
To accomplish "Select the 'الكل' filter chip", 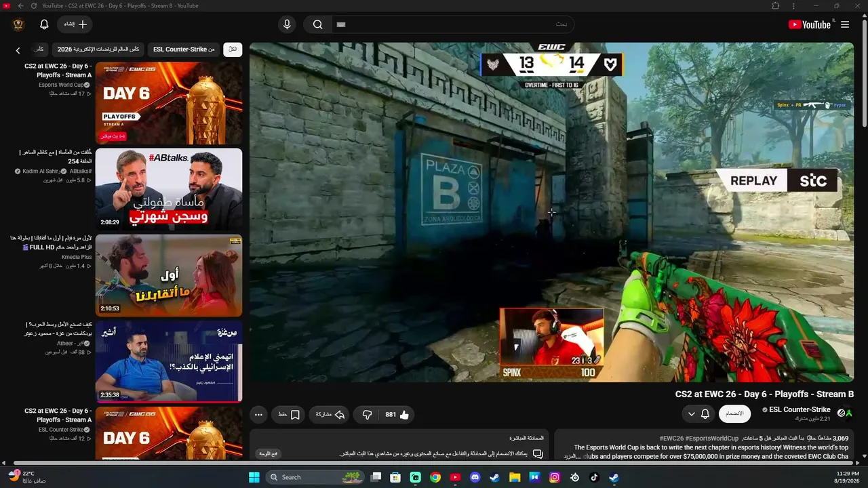I will click(x=233, y=49).
